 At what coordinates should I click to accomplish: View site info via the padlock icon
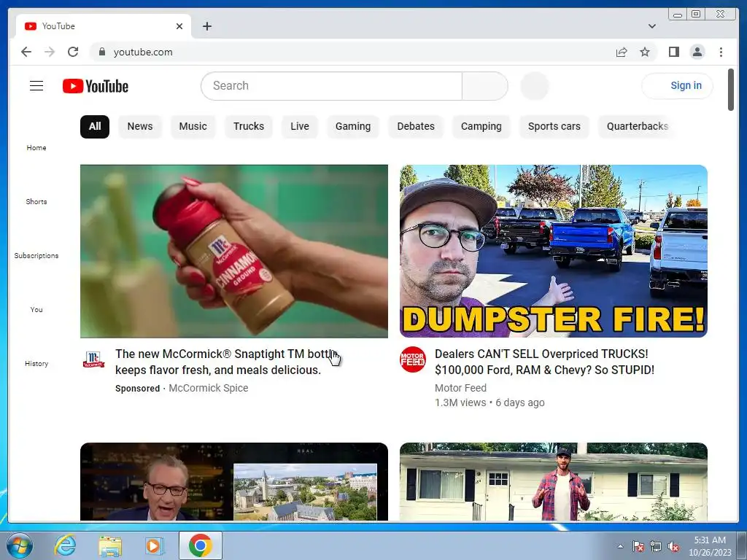(x=101, y=52)
